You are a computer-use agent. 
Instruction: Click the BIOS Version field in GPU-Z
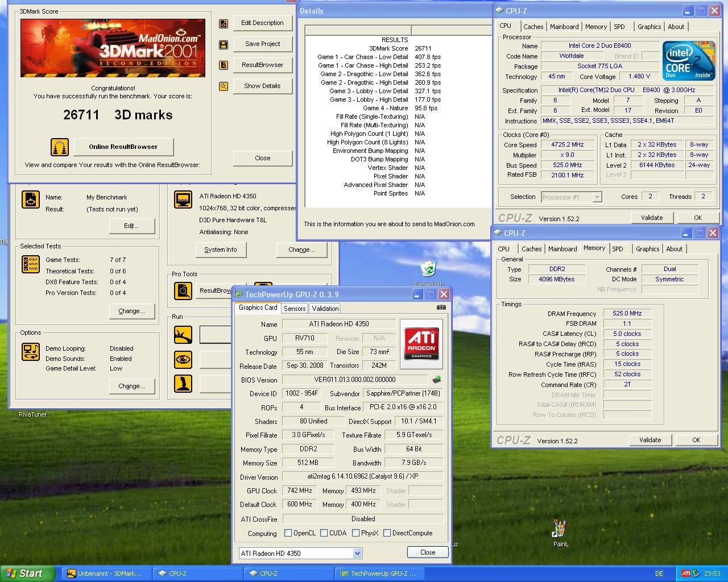[x=355, y=380]
